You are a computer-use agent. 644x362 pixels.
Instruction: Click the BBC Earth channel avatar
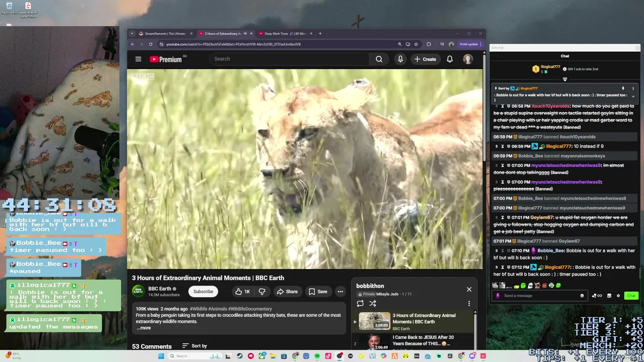coord(138,291)
